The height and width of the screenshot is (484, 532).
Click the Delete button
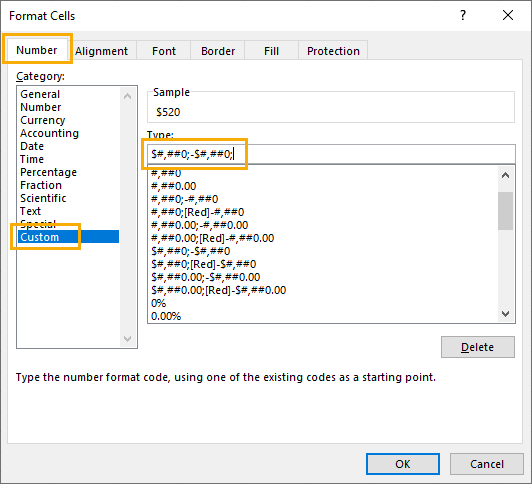point(478,347)
